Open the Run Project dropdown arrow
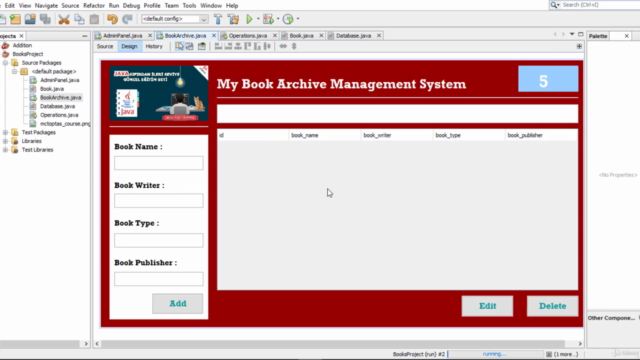The height and width of the screenshot is (360, 640). click(258, 19)
